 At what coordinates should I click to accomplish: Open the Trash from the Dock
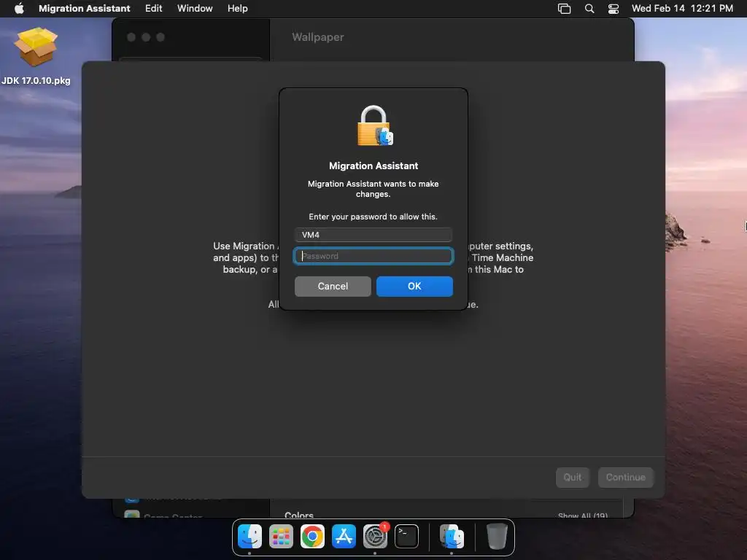tap(497, 536)
